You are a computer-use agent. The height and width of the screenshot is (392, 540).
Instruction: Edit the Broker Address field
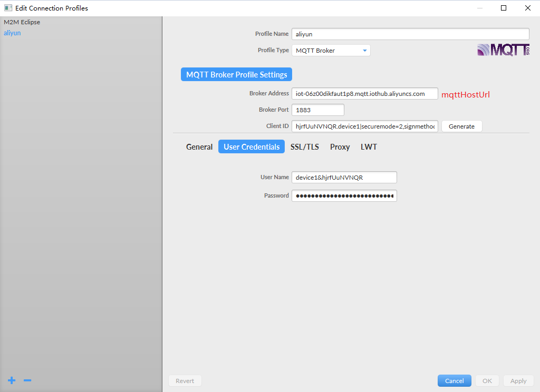pos(365,94)
